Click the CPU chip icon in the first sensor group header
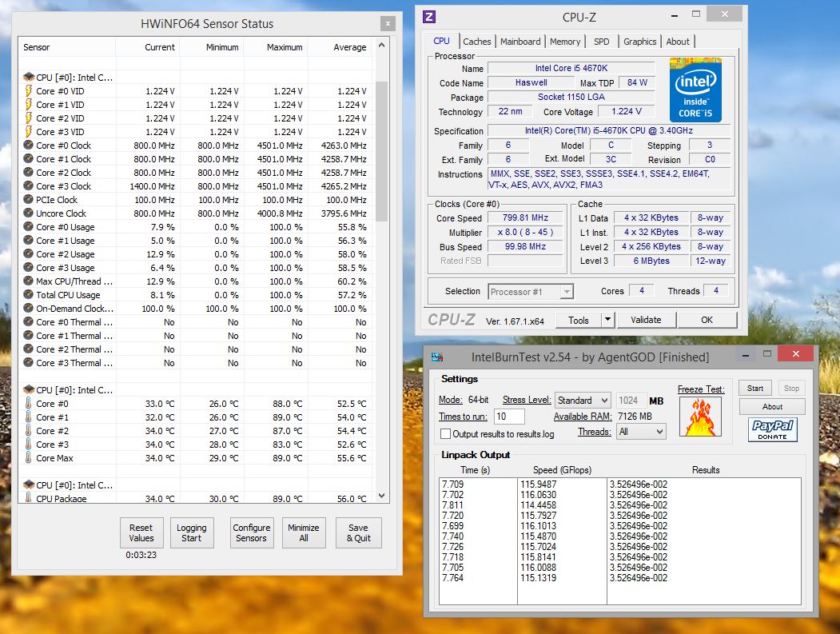Screen dimensions: 840x634 pyautogui.click(x=29, y=78)
